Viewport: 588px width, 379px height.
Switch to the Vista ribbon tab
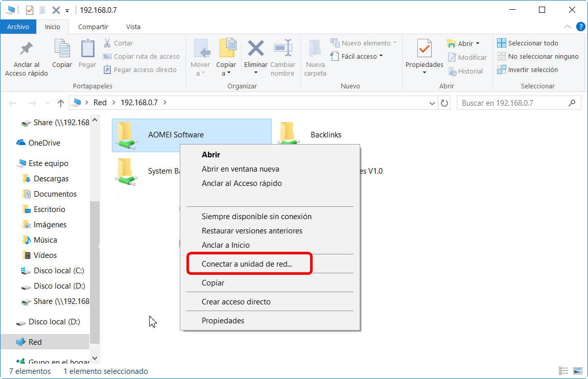pos(133,27)
